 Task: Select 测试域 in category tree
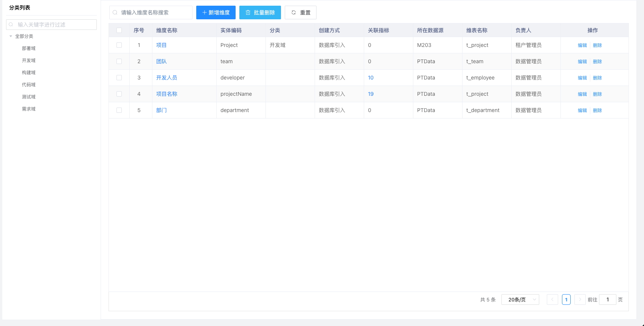click(29, 97)
